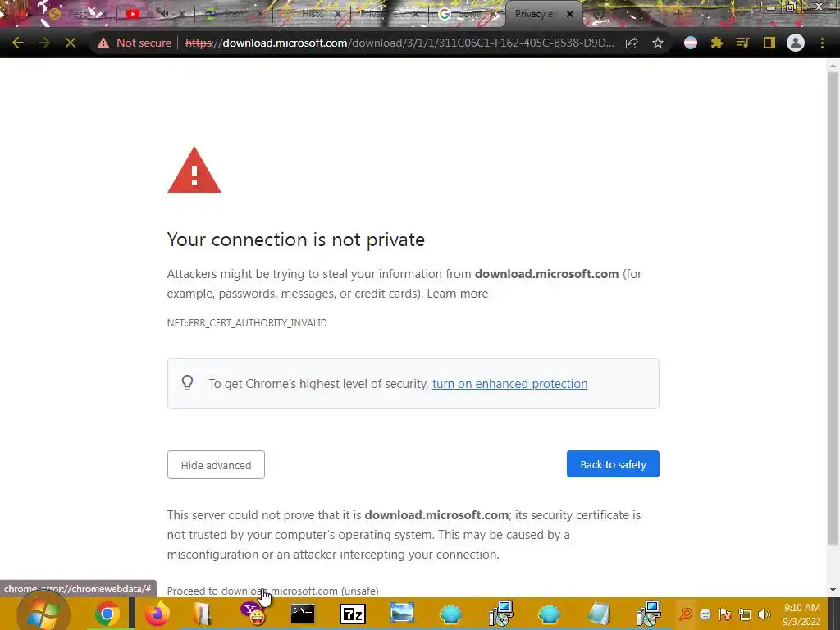Click turn on enhanced protection link
The width and height of the screenshot is (840, 630).
pos(509,384)
